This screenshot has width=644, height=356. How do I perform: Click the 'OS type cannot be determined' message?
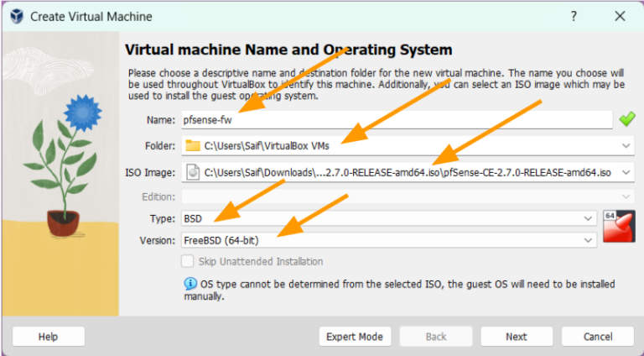click(399, 290)
